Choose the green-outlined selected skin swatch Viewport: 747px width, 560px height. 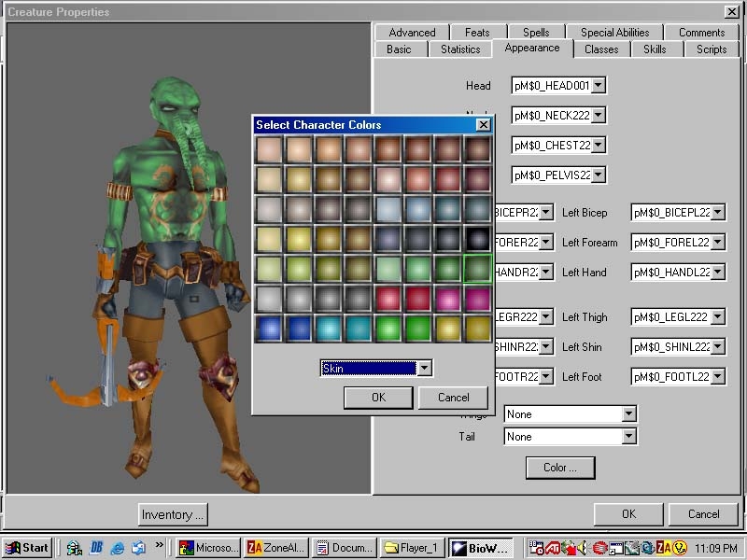[478, 269]
